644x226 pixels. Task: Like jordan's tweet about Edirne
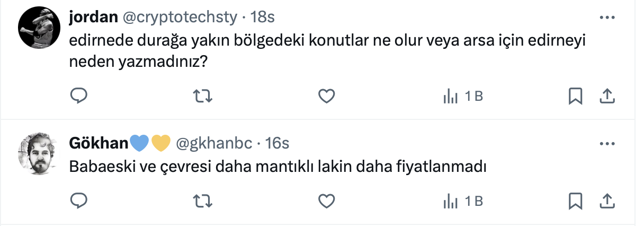[327, 96]
